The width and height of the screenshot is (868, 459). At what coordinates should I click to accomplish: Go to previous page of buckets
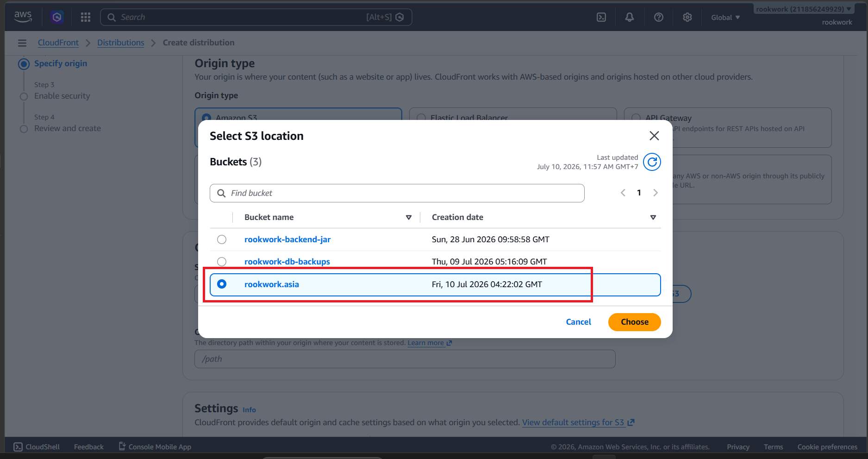click(623, 193)
